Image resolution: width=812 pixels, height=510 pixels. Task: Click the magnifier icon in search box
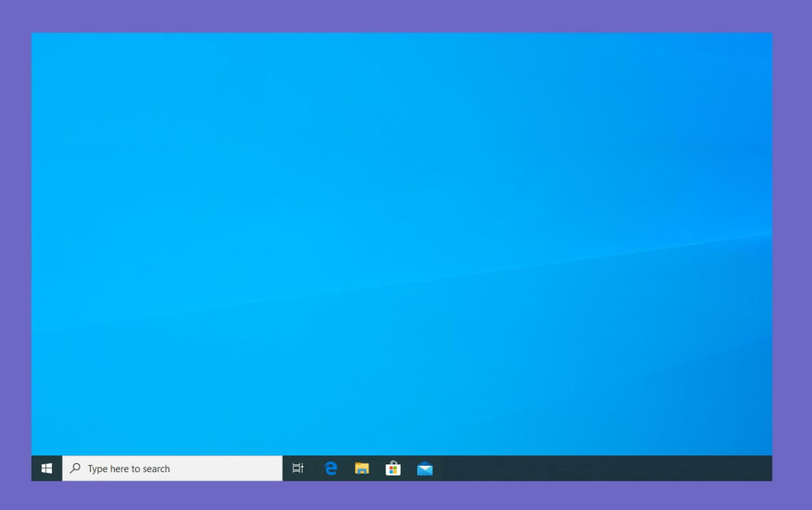(x=75, y=468)
